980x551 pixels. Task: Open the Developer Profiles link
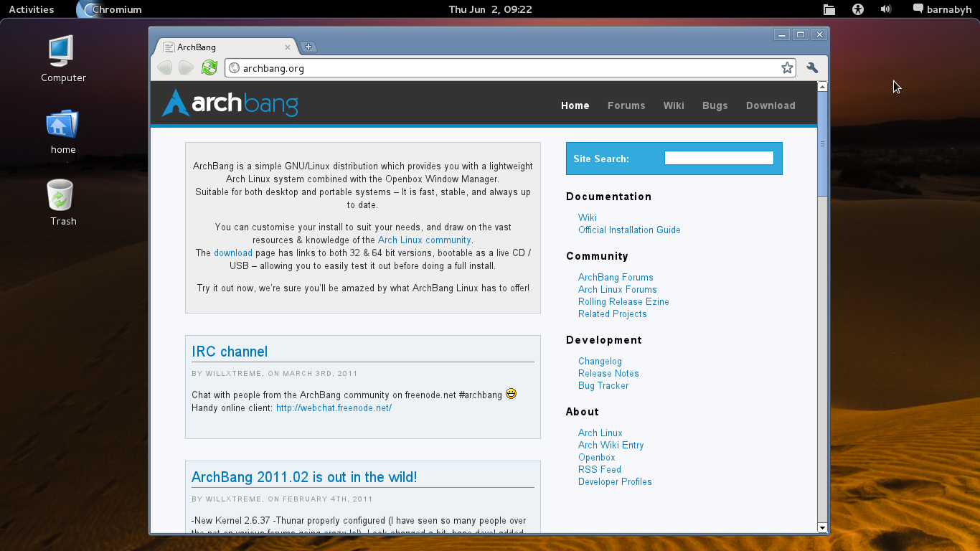615,481
